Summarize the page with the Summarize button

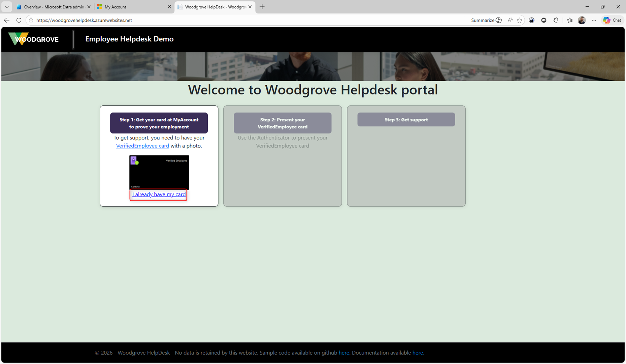pos(486,20)
